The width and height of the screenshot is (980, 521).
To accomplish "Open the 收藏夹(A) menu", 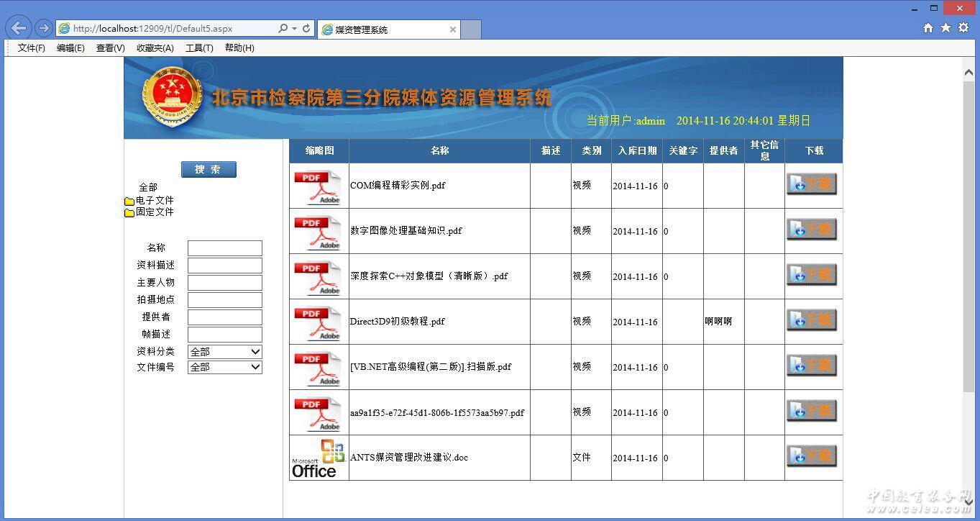I will coord(155,48).
